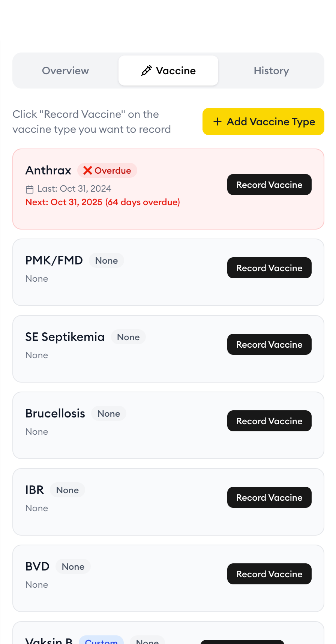Screen dimensions: 336x644
Task: Record a vaccine for BVD
Action: point(269,574)
